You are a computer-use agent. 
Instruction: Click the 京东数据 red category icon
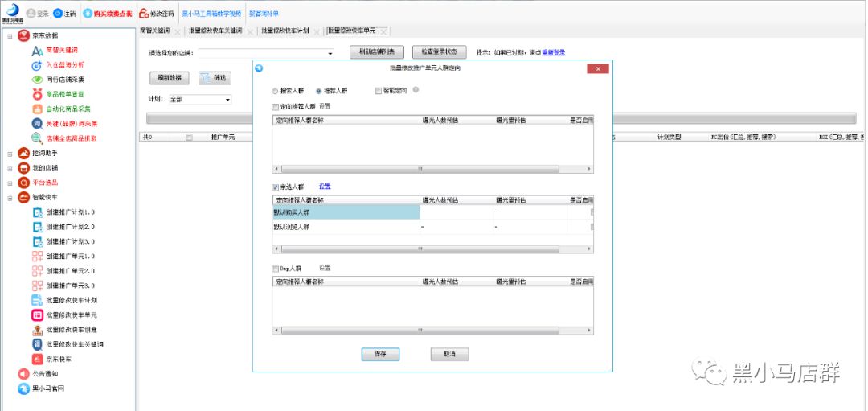[23, 35]
